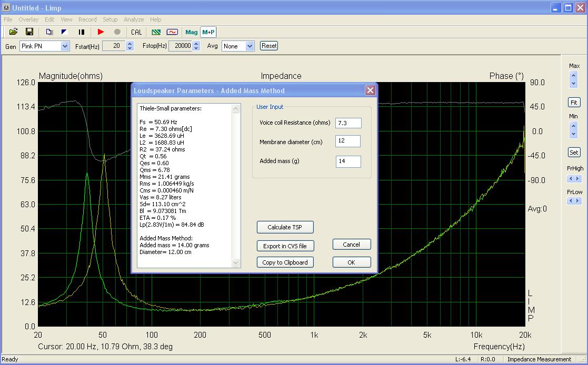Save the measurement using the floppy disk icon
Viewport: 588px width, 365px height.
click(x=29, y=32)
